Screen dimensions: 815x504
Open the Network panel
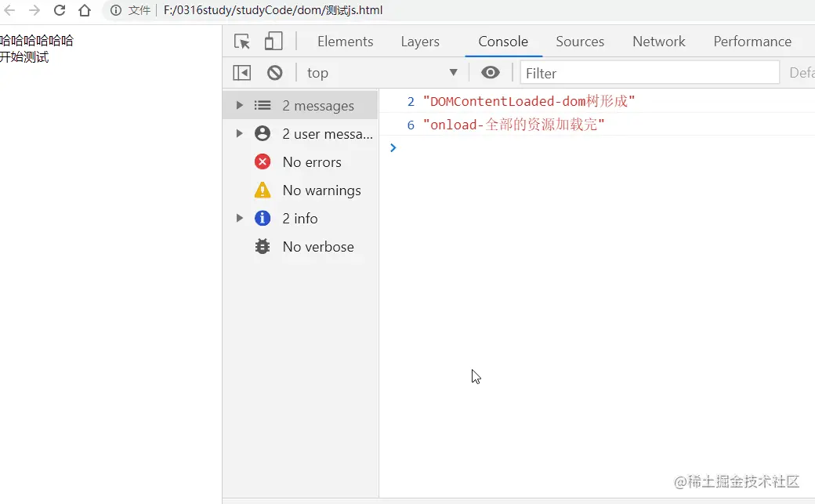[658, 42]
